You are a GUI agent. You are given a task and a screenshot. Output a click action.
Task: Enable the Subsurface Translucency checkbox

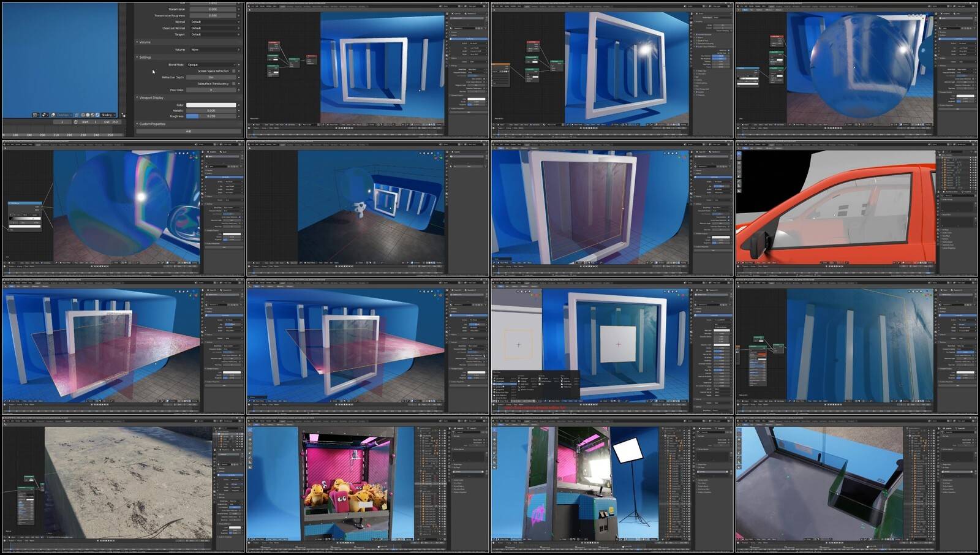point(233,83)
